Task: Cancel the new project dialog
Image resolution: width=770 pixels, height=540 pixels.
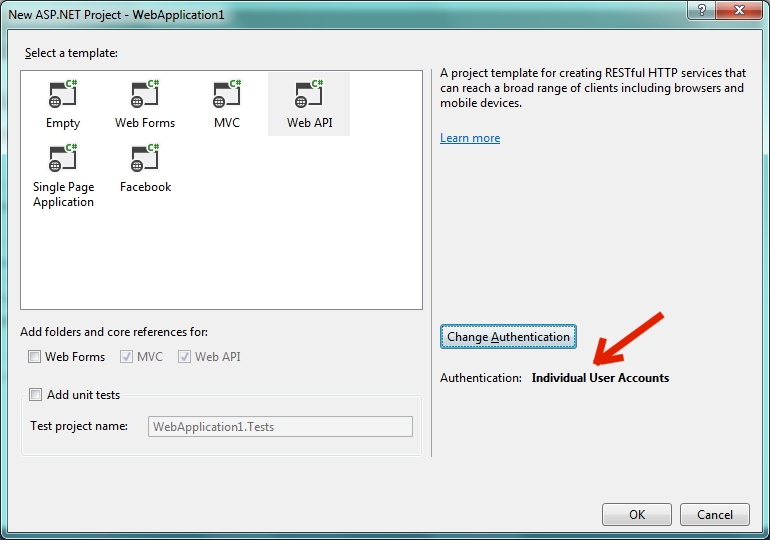Action: tap(715, 514)
